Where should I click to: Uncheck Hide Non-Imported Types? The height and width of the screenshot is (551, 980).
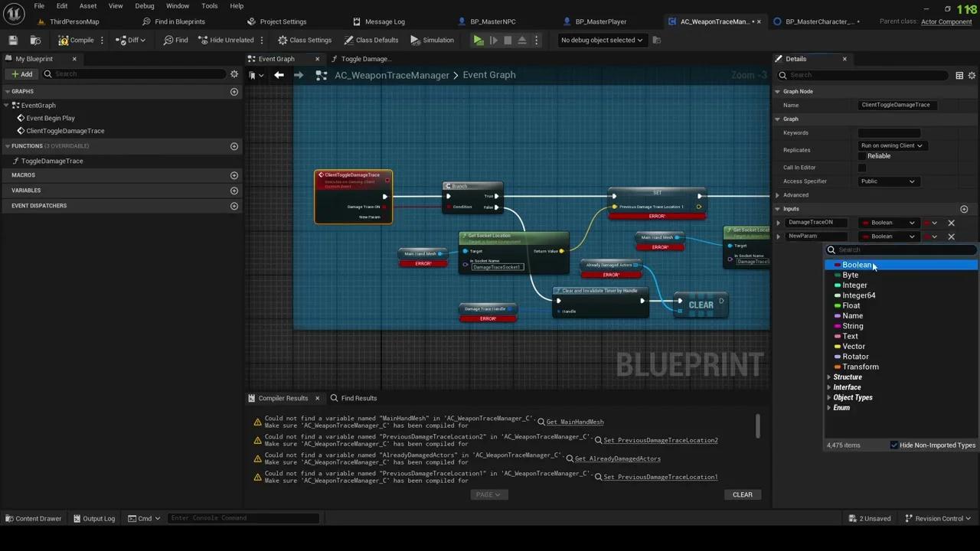click(x=894, y=445)
